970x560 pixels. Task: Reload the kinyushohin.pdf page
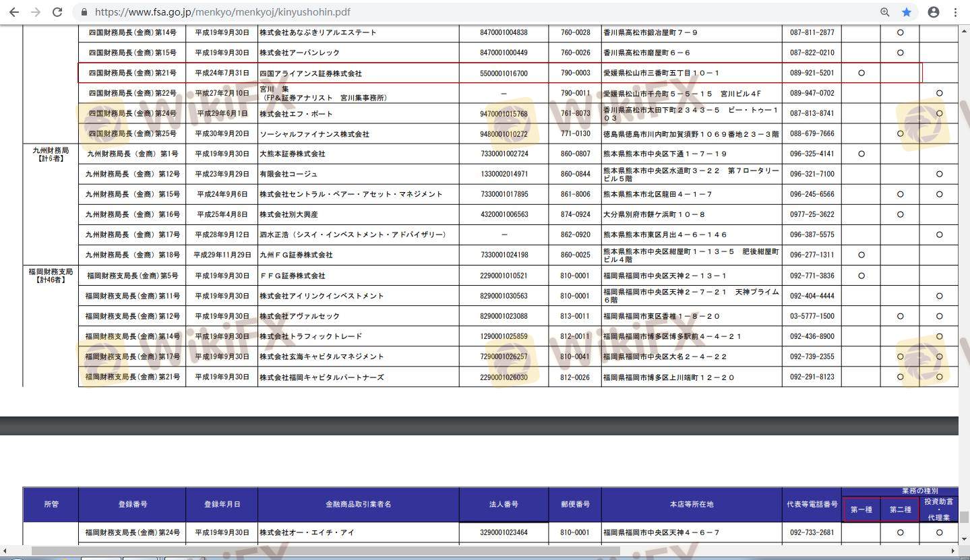tap(57, 12)
